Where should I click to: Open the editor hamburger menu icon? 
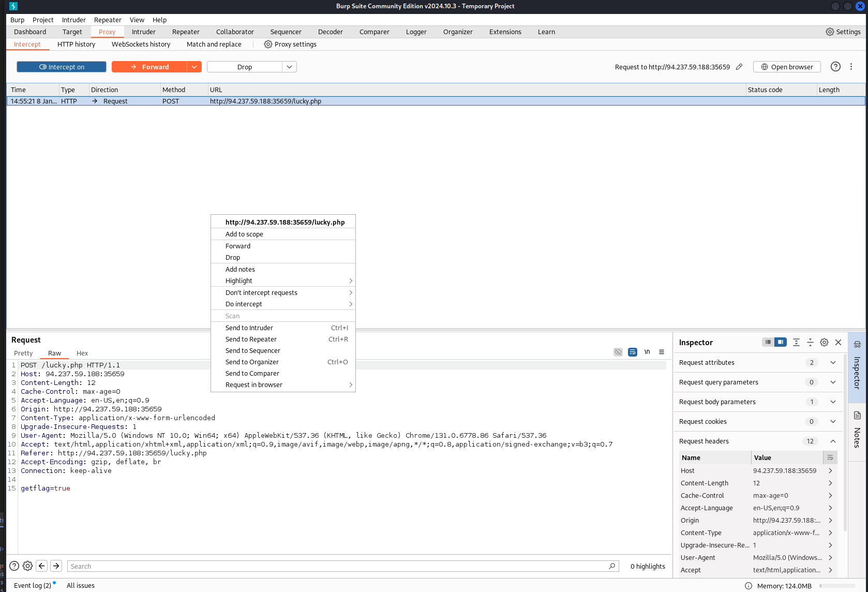coord(662,352)
